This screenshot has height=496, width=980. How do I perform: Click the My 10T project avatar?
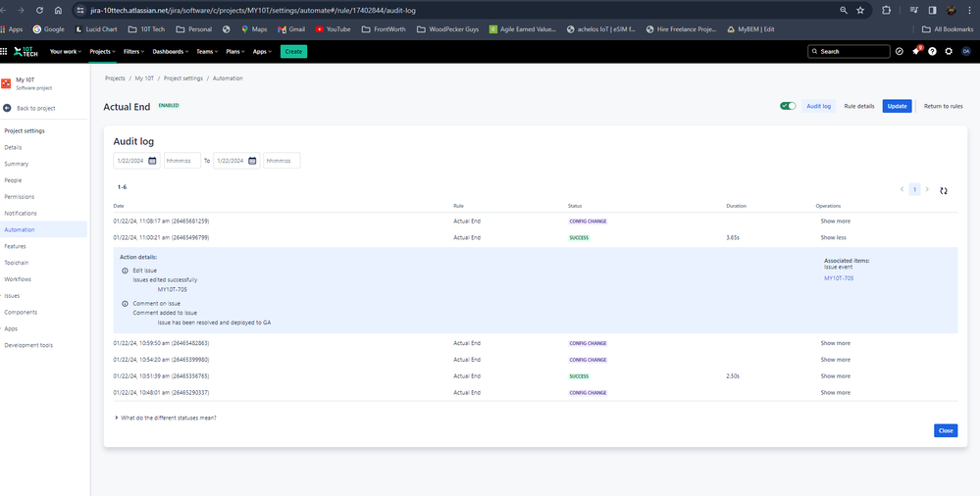[6, 83]
